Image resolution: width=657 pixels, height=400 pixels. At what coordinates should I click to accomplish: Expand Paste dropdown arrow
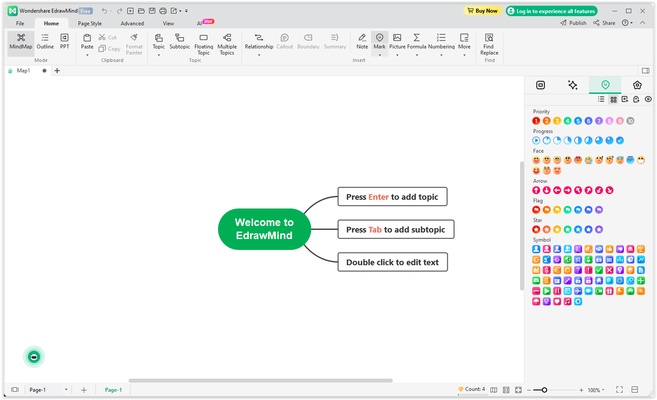tap(87, 55)
